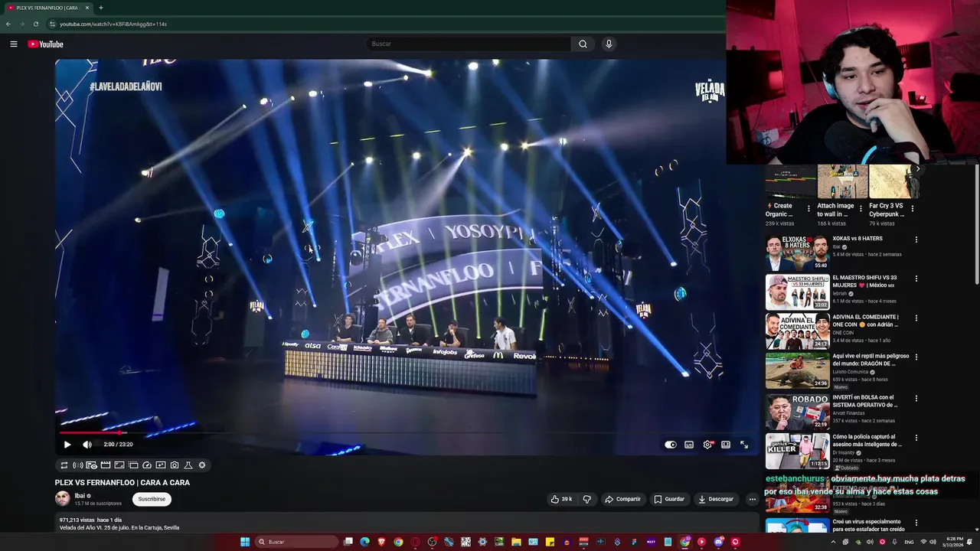The height and width of the screenshot is (551, 980).
Task: Open ADIVINA EL COMEDIANTE video thumbnail
Action: [797, 331]
